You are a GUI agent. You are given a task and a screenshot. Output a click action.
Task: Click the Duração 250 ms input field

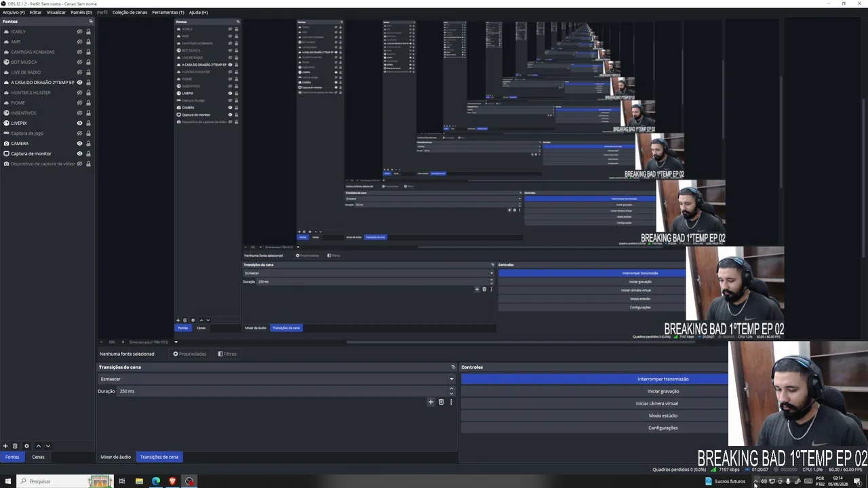click(283, 391)
